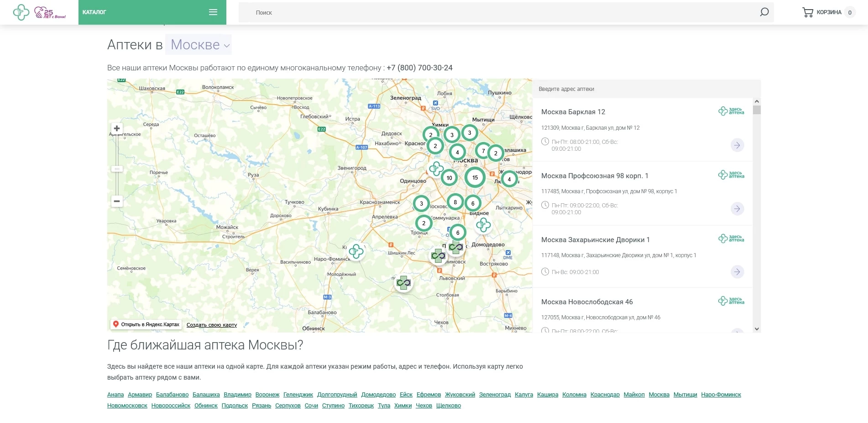Click the Создать свою карту link

(212, 325)
